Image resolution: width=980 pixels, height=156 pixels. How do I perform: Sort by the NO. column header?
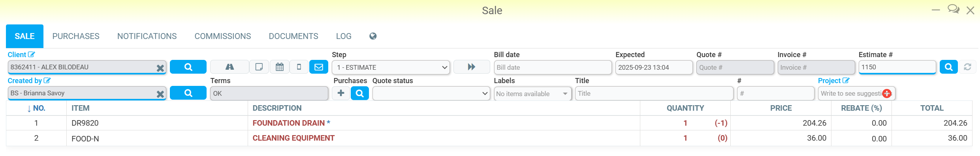[36, 108]
